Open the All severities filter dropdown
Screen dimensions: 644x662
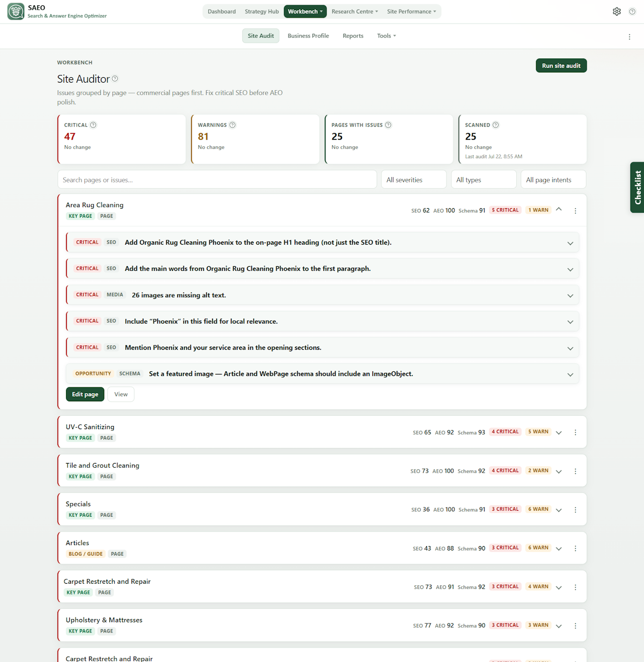414,180
